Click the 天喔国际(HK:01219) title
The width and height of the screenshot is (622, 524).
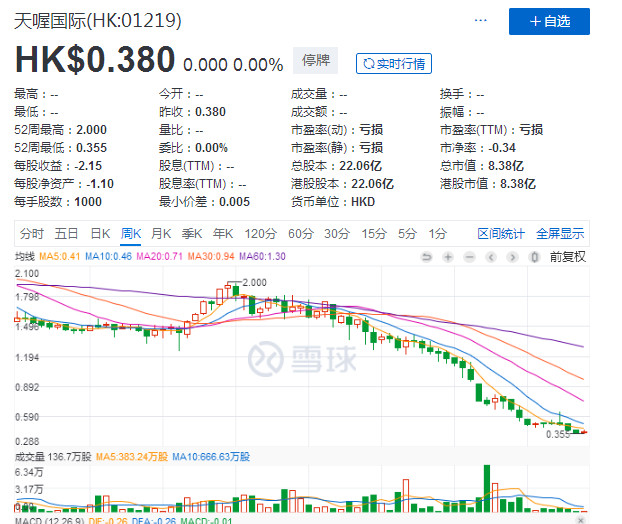[98, 21]
